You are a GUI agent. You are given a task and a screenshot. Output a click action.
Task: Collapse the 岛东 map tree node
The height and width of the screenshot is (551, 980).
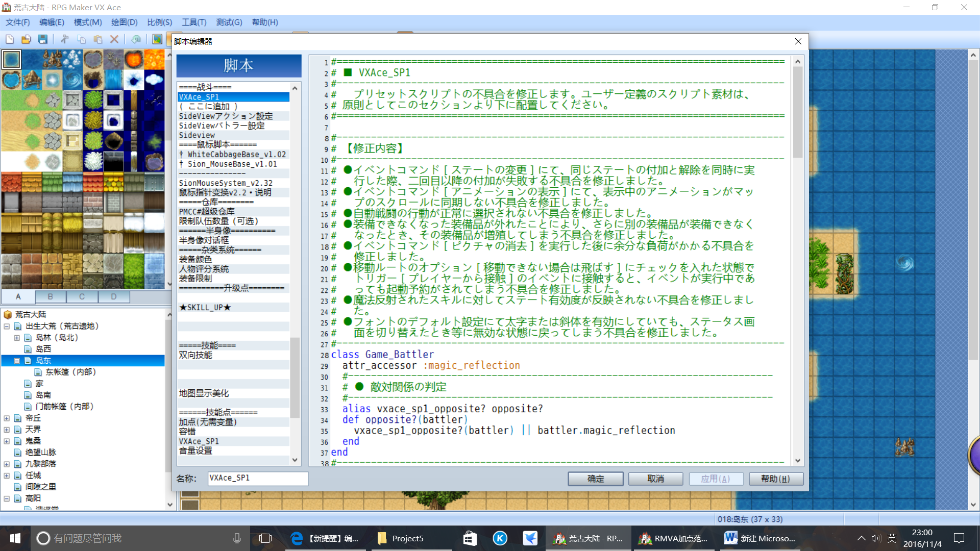tap(17, 361)
